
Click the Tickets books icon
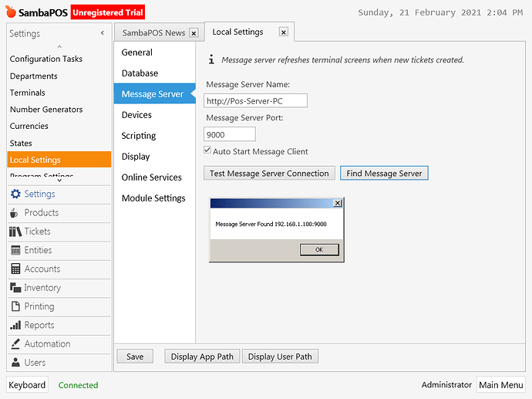pyautogui.click(x=15, y=232)
